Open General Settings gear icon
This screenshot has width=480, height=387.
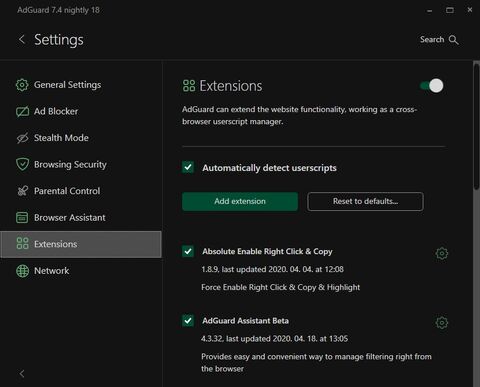pos(22,85)
